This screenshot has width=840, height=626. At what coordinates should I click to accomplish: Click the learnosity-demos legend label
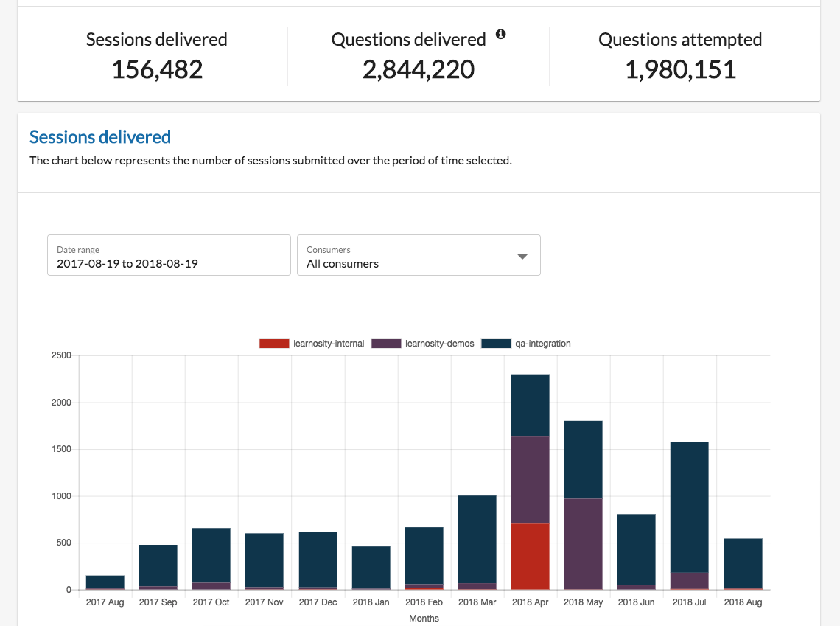click(x=439, y=344)
